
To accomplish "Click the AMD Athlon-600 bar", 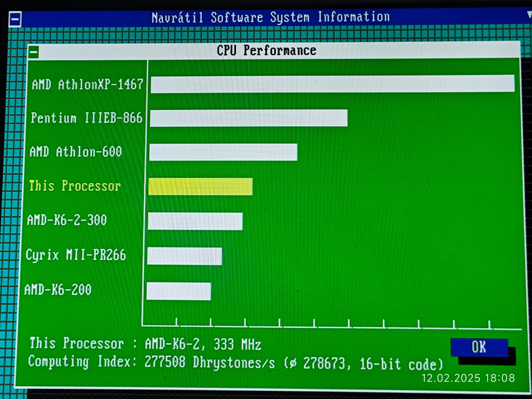I will [x=223, y=152].
